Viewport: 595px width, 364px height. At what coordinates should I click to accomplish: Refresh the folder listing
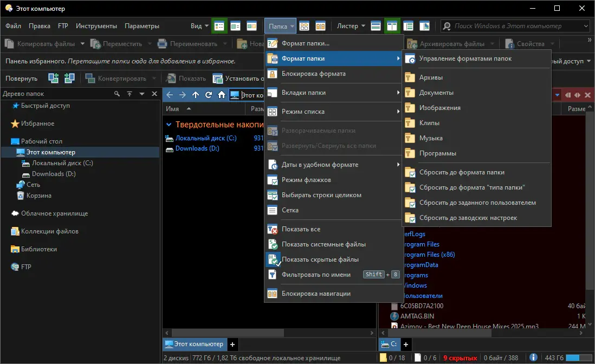point(208,95)
